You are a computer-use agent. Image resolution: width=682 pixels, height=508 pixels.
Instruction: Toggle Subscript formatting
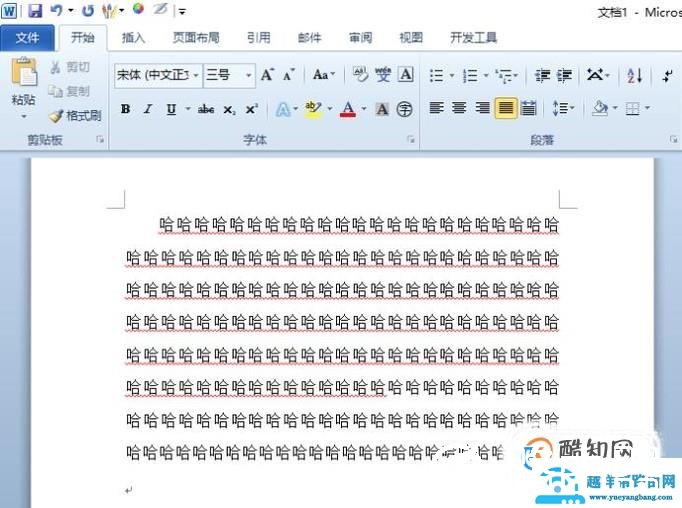click(x=229, y=110)
